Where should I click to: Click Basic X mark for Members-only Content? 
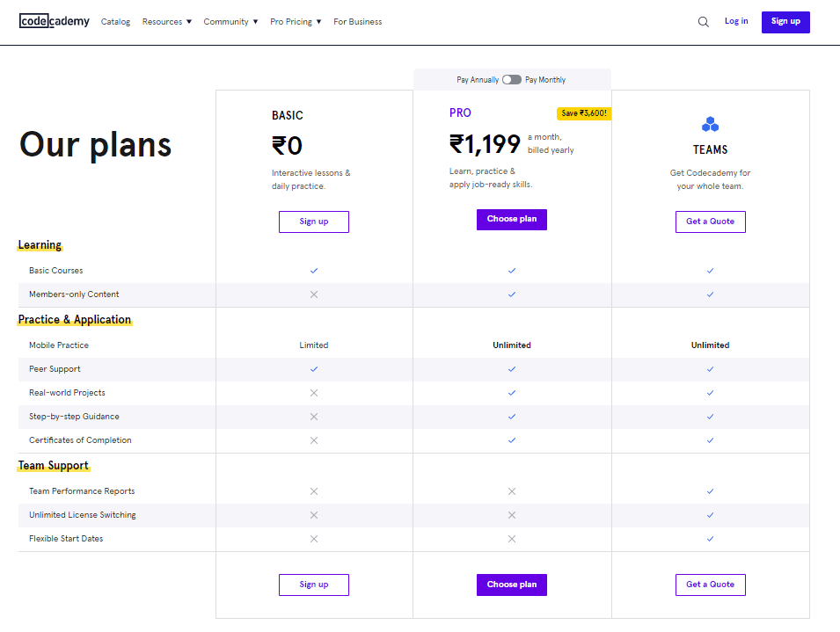click(314, 294)
